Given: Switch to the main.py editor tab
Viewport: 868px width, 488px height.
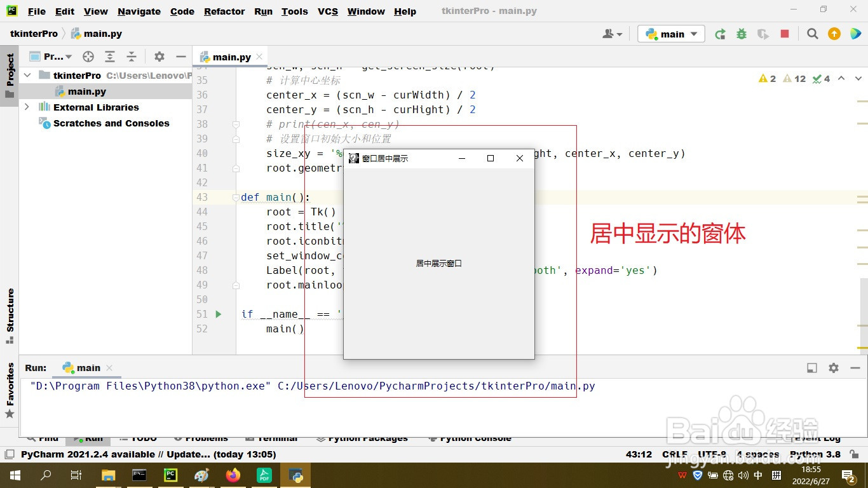Looking at the screenshot, I should click(230, 56).
